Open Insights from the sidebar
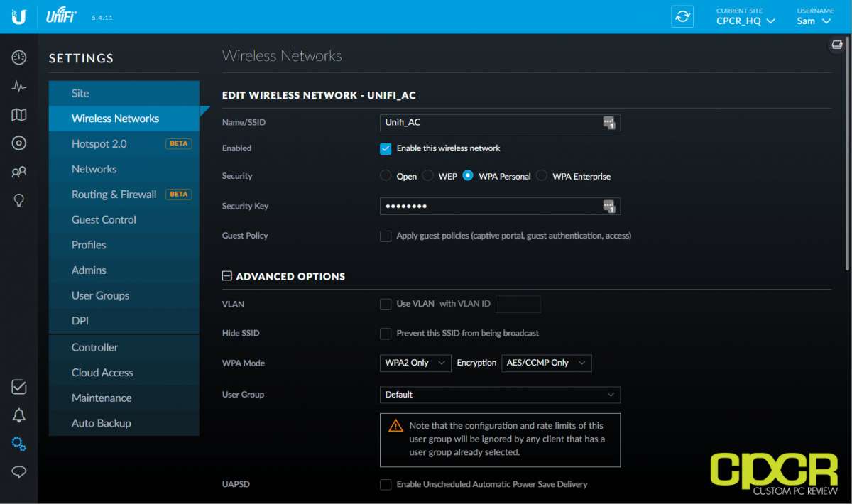This screenshot has height=504, width=852. point(18,199)
